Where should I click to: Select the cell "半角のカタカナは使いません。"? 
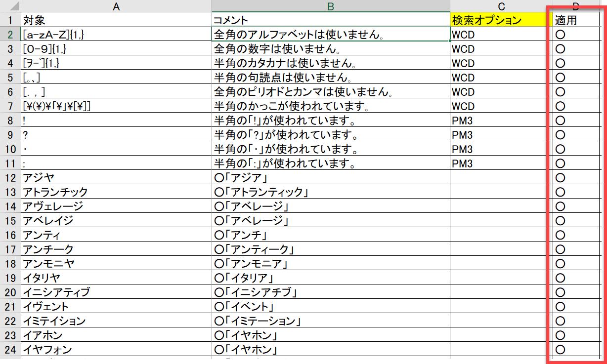click(331, 63)
